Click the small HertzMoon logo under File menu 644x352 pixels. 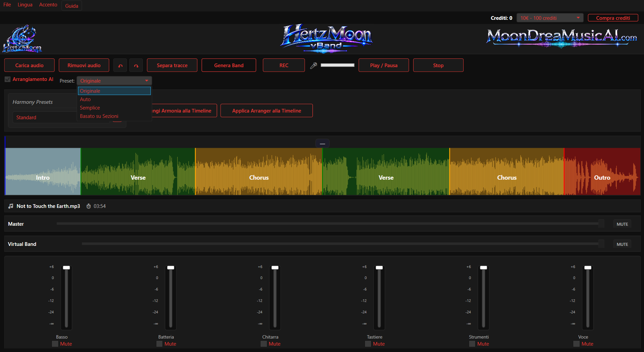(22, 39)
